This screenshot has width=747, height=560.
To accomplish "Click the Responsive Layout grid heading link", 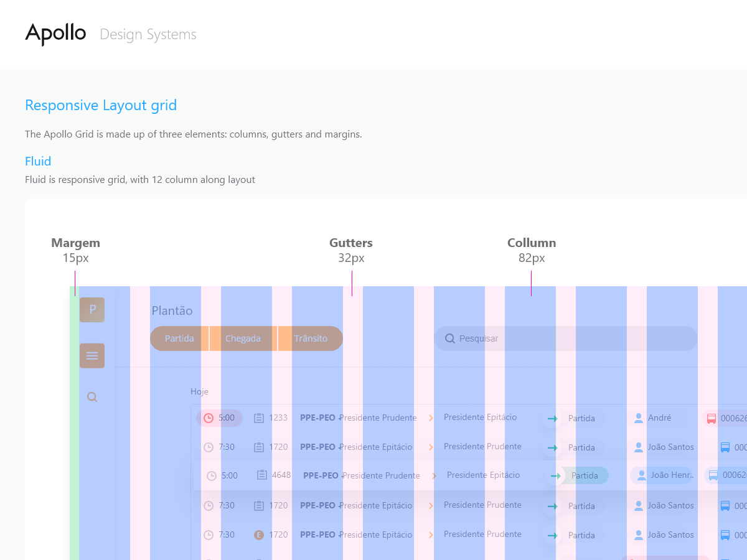I will click(x=101, y=105).
